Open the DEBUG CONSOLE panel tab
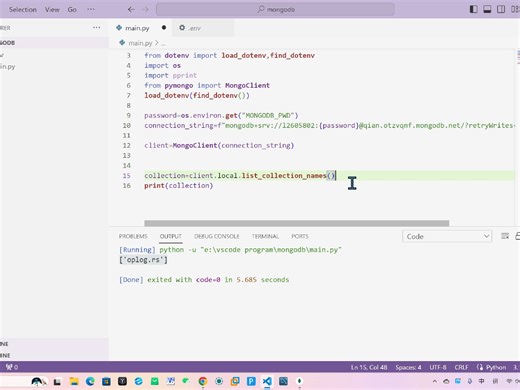520x390 pixels. (217, 236)
